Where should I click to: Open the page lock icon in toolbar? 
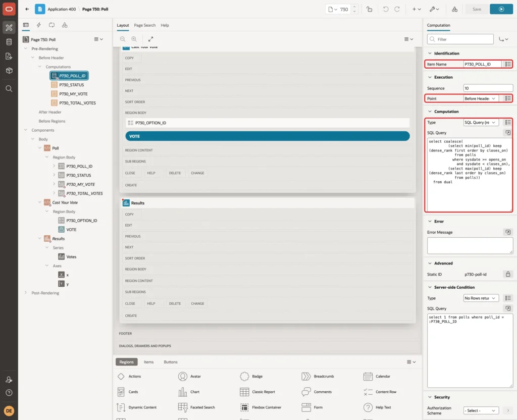pyautogui.click(x=369, y=9)
